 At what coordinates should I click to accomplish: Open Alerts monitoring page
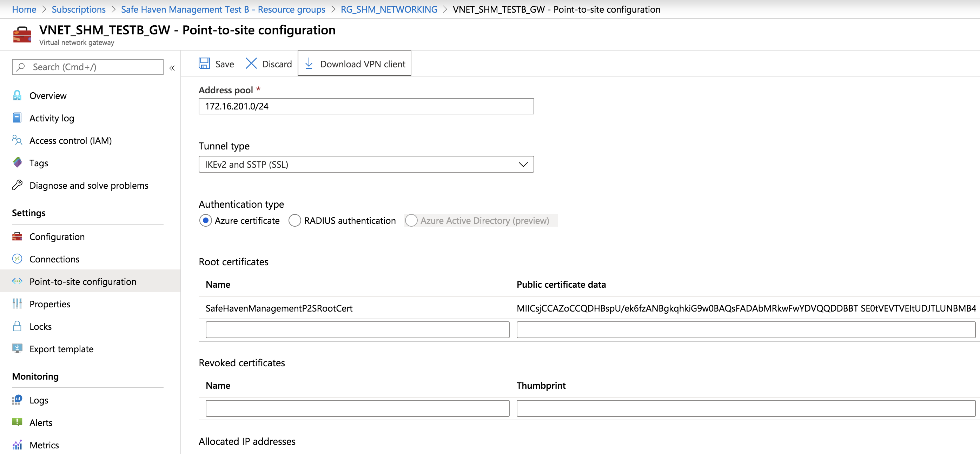(41, 422)
